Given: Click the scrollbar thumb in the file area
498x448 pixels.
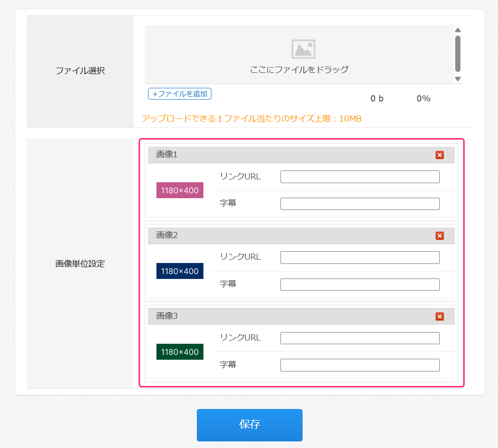Looking at the screenshot, I should point(457,52).
